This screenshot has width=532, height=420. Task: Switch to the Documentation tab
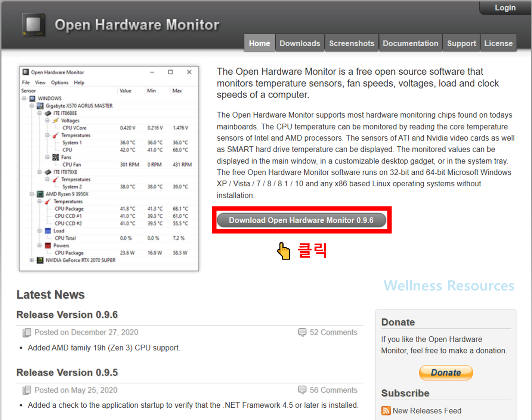(x=411, y=43)
